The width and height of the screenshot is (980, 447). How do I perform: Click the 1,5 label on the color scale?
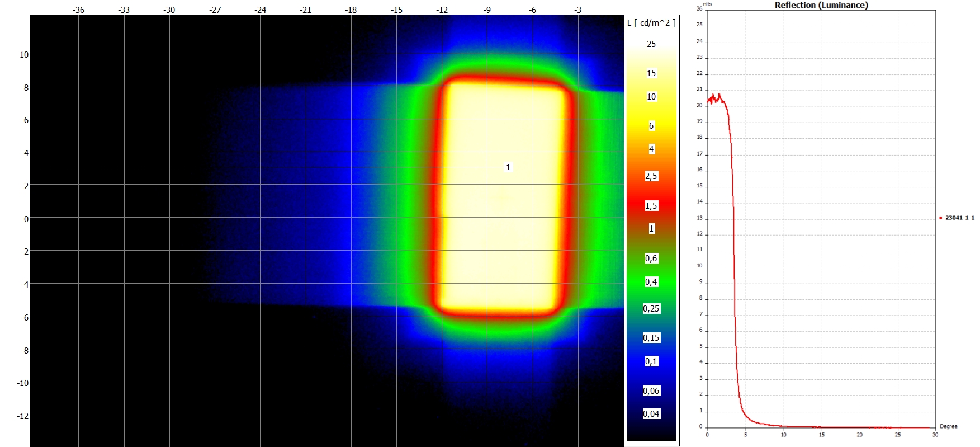tap(651, 206)
